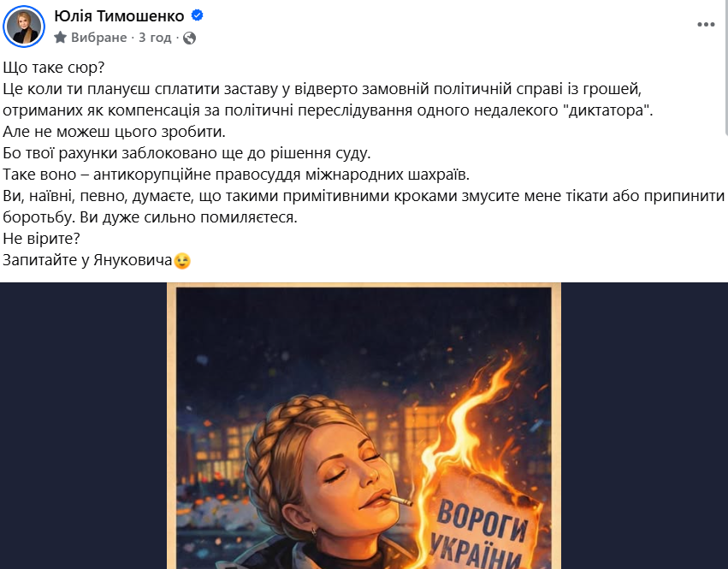Click the star Favorites icon

[61, 37]
